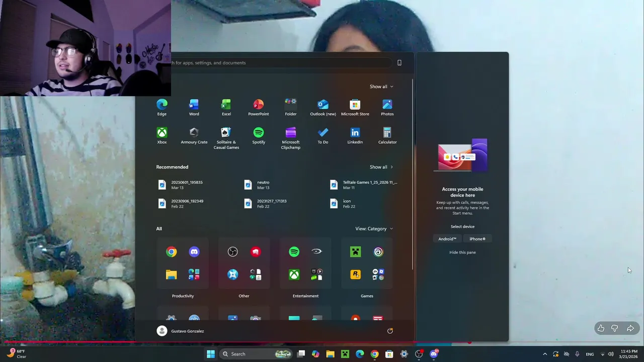The width and height of the screenshot is (644, 362).
Task: Open Riot Client in Other category
Action: pyautogui.click(x=256, y=252)
